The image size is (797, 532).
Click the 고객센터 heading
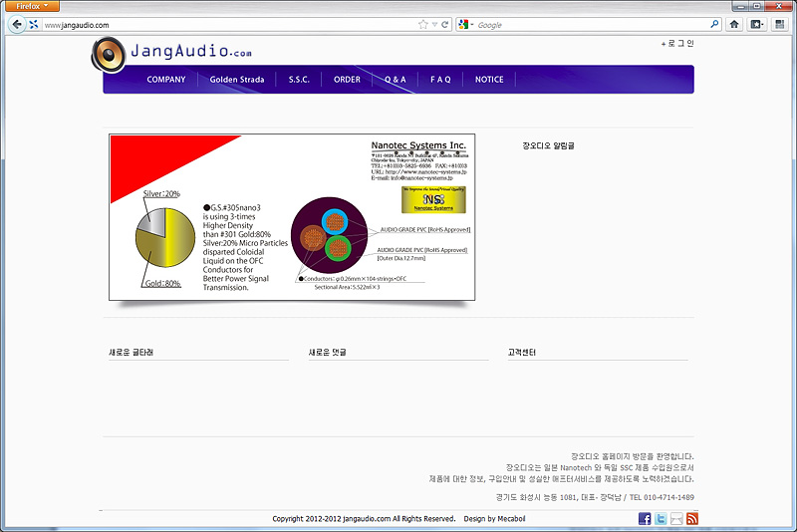(521, 352)
